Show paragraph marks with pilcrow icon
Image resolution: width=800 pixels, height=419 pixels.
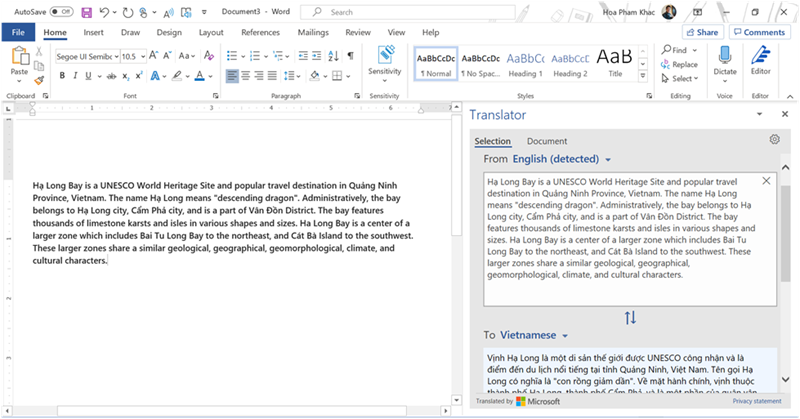[349, 57]
